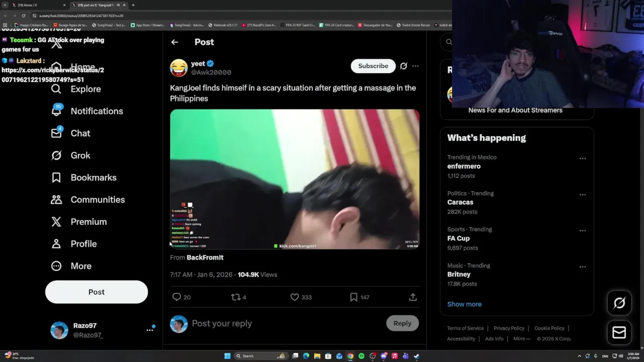This screenshot has height=362, width=644.
Task: Open options for Britney trend
Action: 583,267
